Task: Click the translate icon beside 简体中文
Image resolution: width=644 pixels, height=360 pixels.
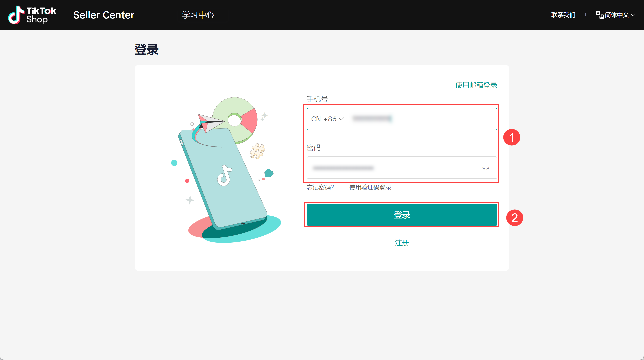Action: 599,15
